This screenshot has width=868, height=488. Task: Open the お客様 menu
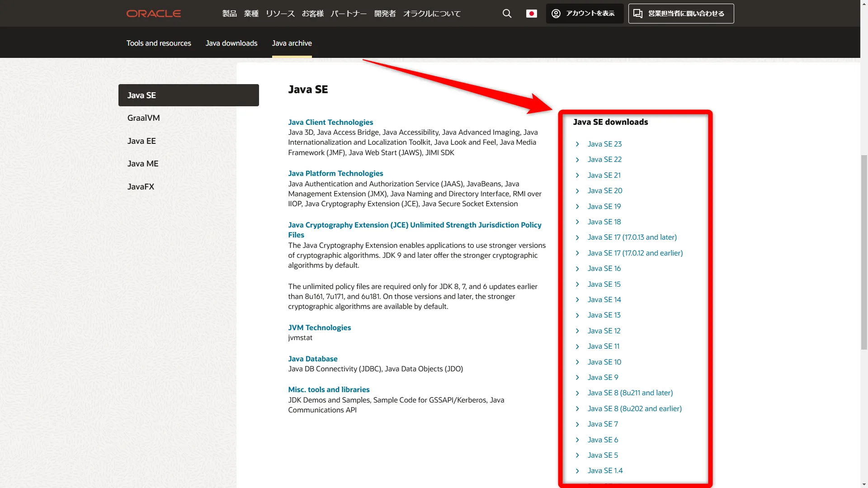[312, 14]
